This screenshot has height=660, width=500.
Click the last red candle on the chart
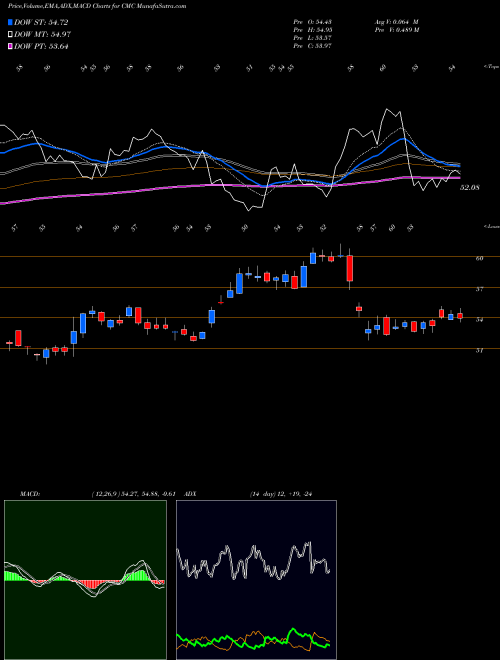(x=460, y=316)
